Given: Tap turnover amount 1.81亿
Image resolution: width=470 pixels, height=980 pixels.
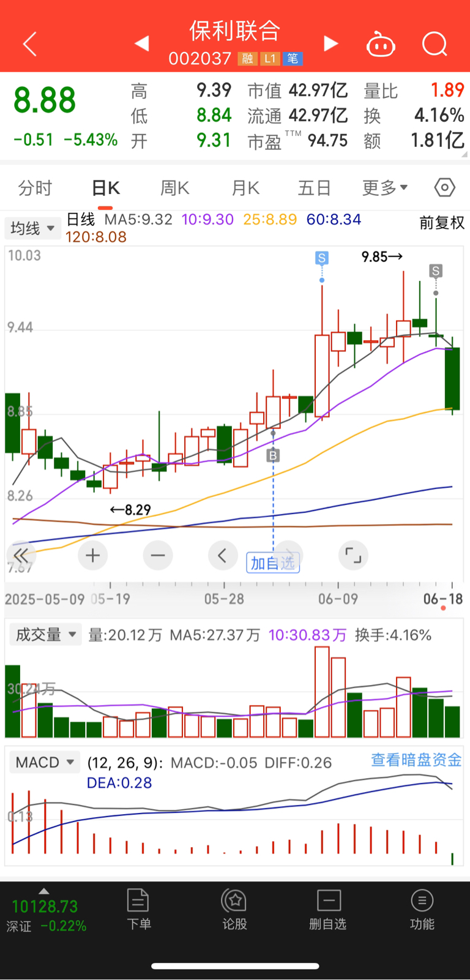Looking at the screenshot, I should 438,140.
